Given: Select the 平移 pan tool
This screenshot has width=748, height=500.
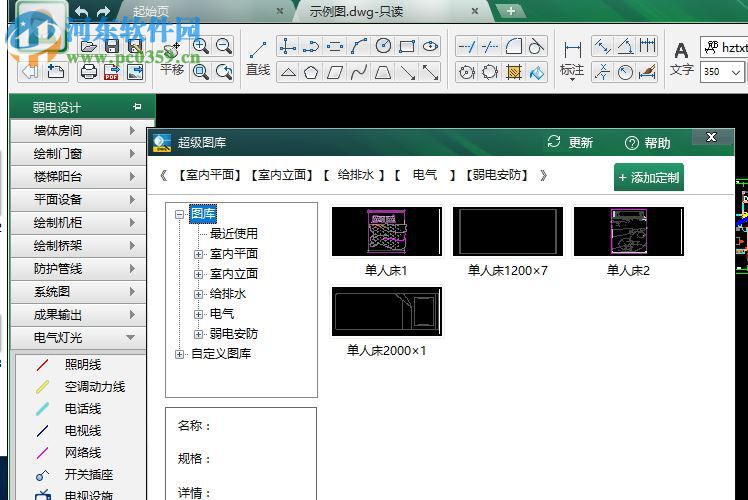Looking at the screenshot, I should coord(172,59).
